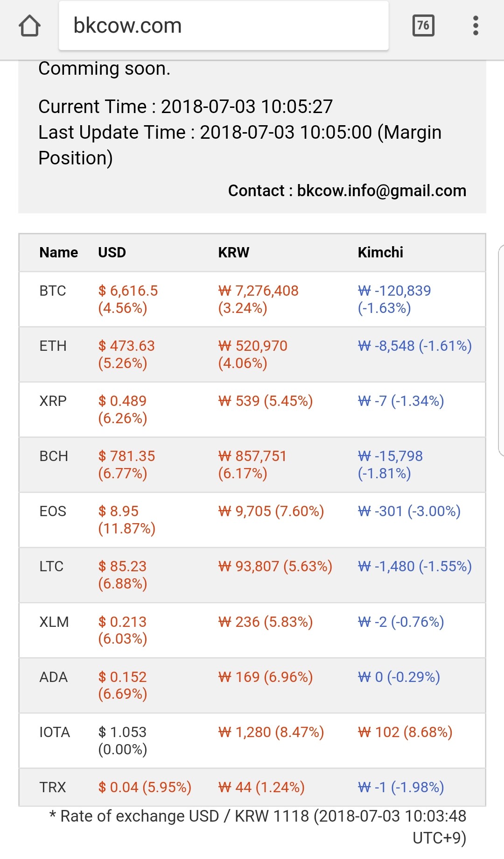
Task: Click the Kimchi column header
Action: (380, 253)
